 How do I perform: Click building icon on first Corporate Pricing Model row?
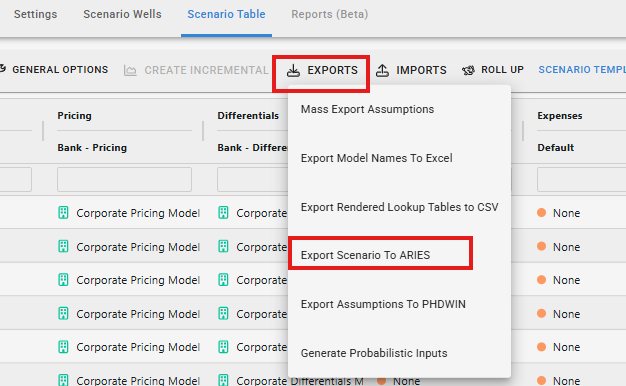(x=63, y=213)
